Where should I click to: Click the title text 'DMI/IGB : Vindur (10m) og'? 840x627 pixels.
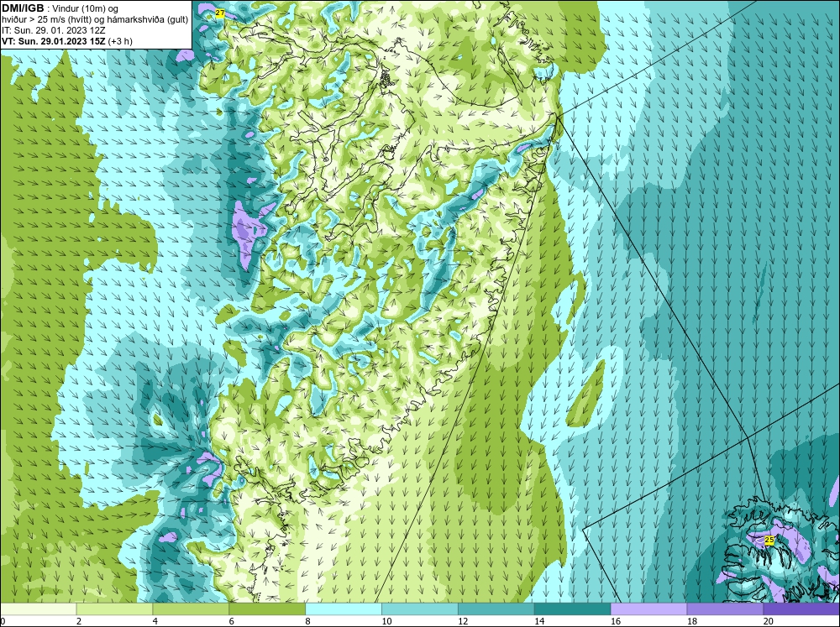click(60, 8)
